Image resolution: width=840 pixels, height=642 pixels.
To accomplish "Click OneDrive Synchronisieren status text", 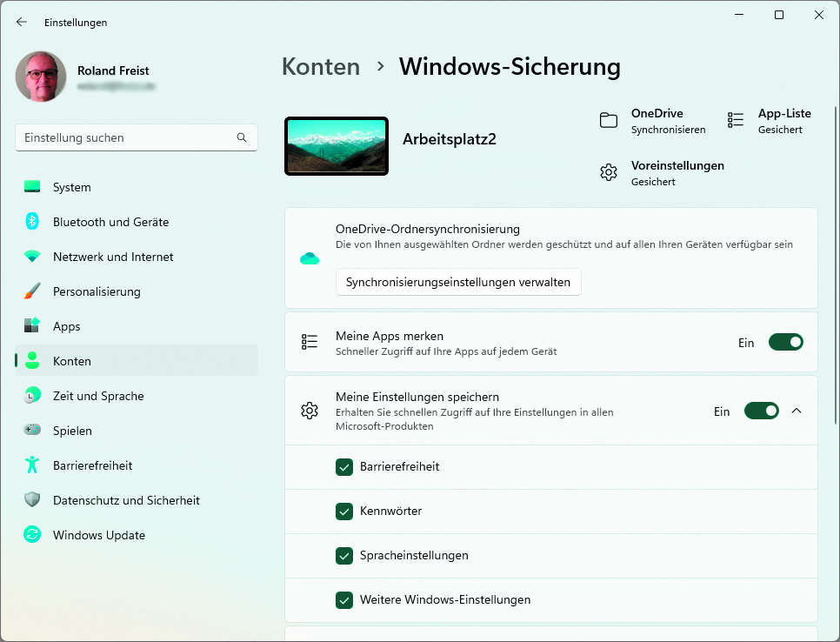I will (668, 130).
